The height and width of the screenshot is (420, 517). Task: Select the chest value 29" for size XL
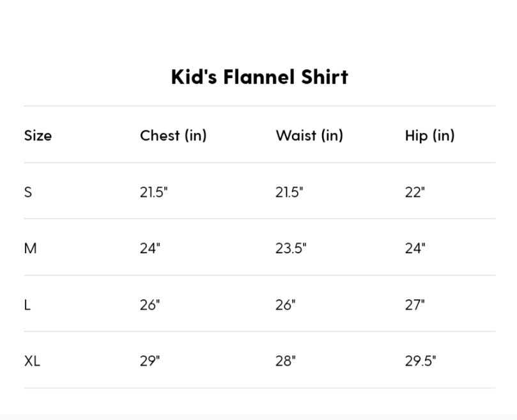[150, 361]
